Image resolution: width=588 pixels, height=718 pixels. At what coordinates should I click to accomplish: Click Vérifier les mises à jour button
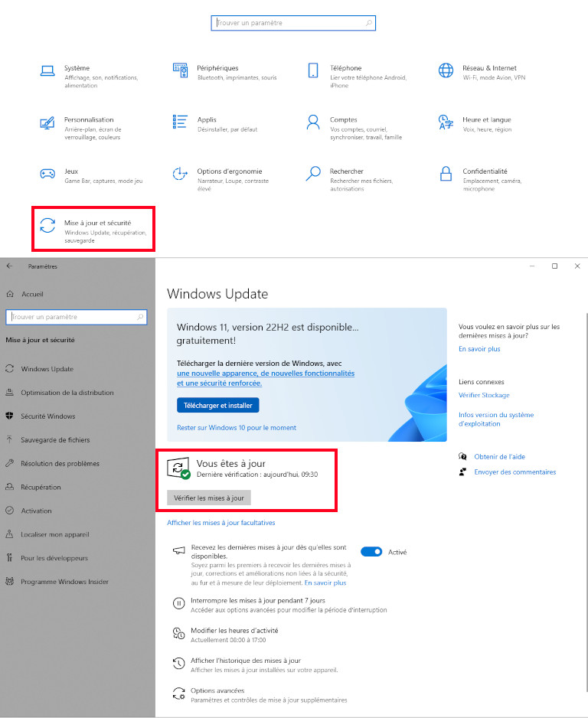point(209,498)
